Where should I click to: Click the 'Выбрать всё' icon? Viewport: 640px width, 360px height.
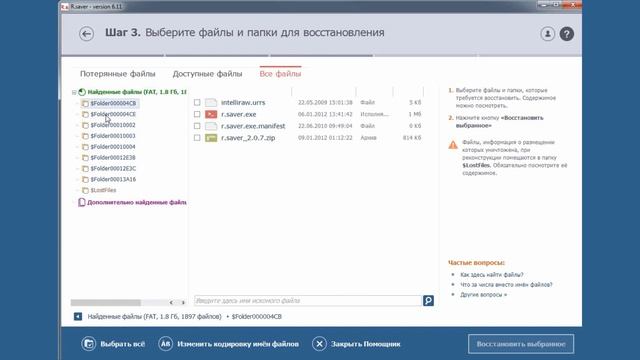[x=89, y=344]
